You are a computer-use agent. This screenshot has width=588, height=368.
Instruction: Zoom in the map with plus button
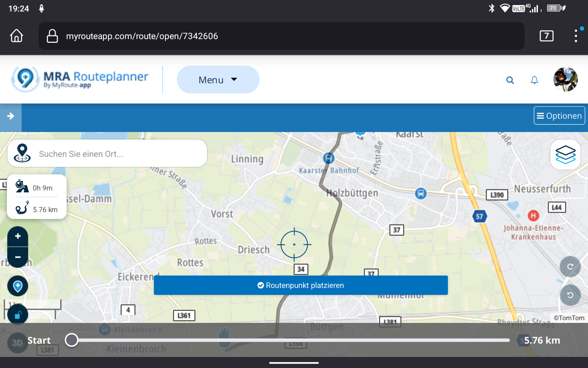coord(18,236)
